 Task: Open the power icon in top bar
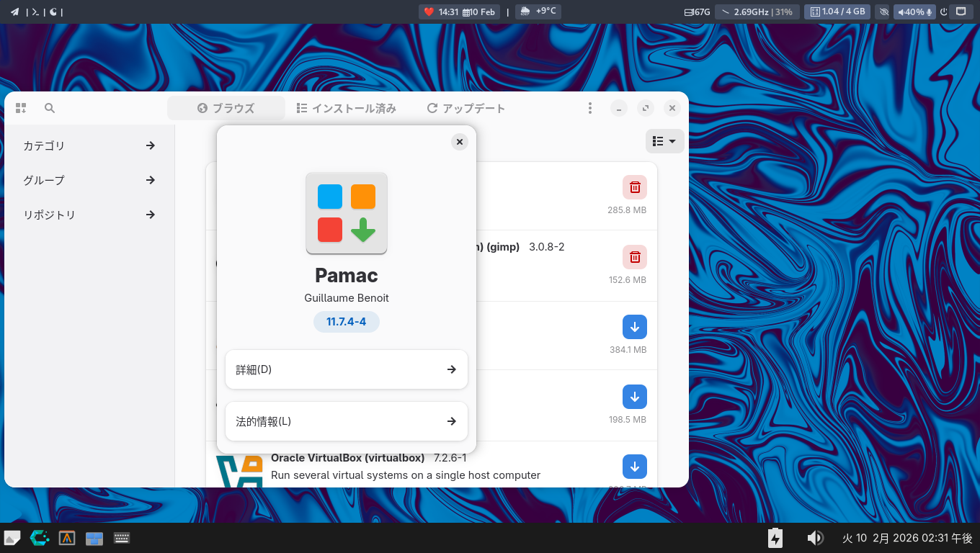point(943,12)
